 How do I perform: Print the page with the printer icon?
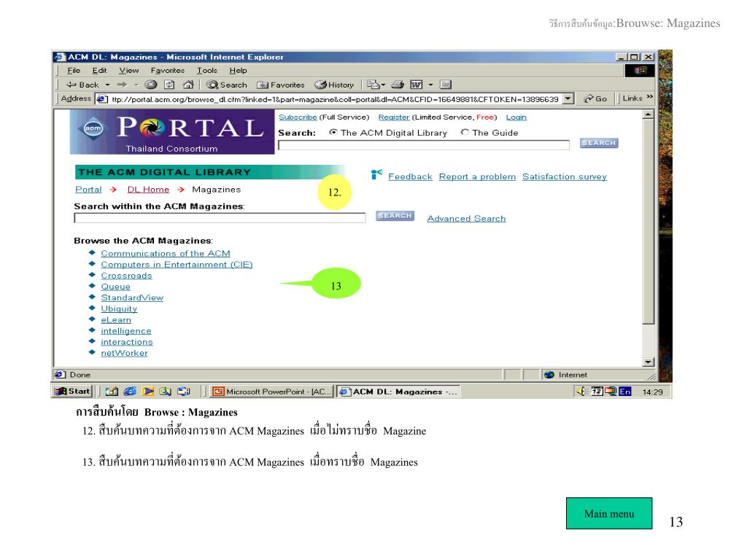[398, 85]
